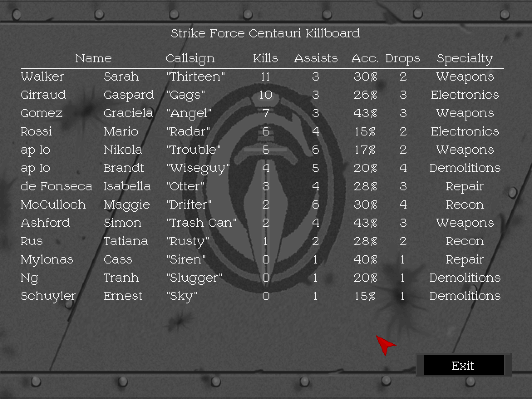Click the Specialty column header

coord(465,58)
